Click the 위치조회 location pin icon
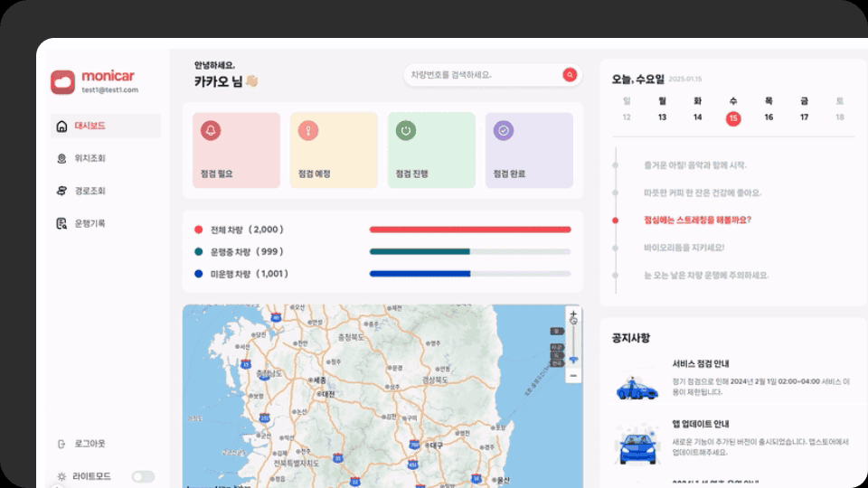 pyautogui.click(x=61, y=158)
